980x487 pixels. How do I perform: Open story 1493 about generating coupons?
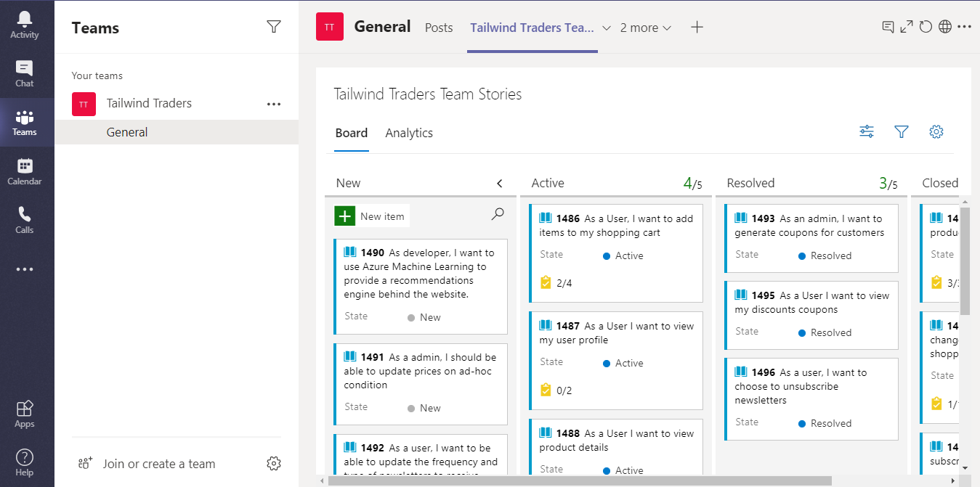click(809, 226)
